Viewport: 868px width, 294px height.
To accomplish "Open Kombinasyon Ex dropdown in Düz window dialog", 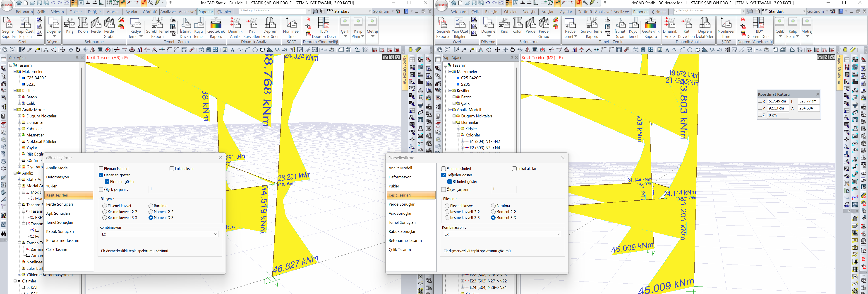I will click(159, 234).
